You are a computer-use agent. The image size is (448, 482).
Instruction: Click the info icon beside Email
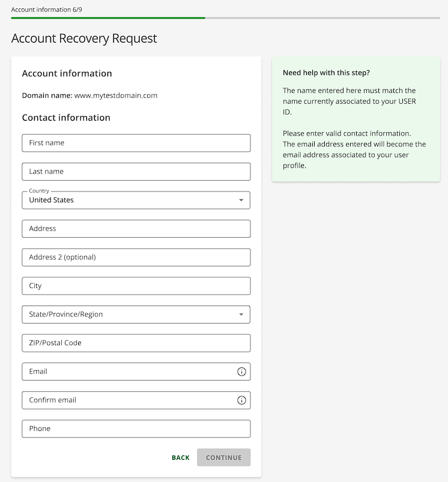(241, 372)
